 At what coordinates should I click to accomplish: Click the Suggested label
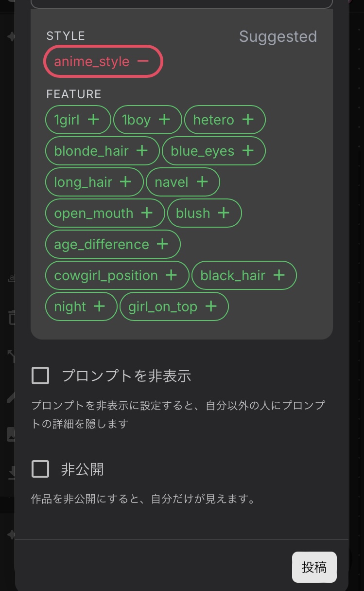click(278, 36)
